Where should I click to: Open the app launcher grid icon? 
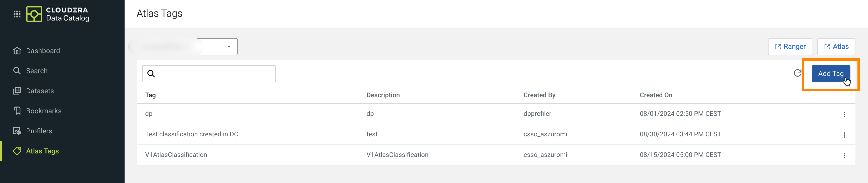pos(17,14)
